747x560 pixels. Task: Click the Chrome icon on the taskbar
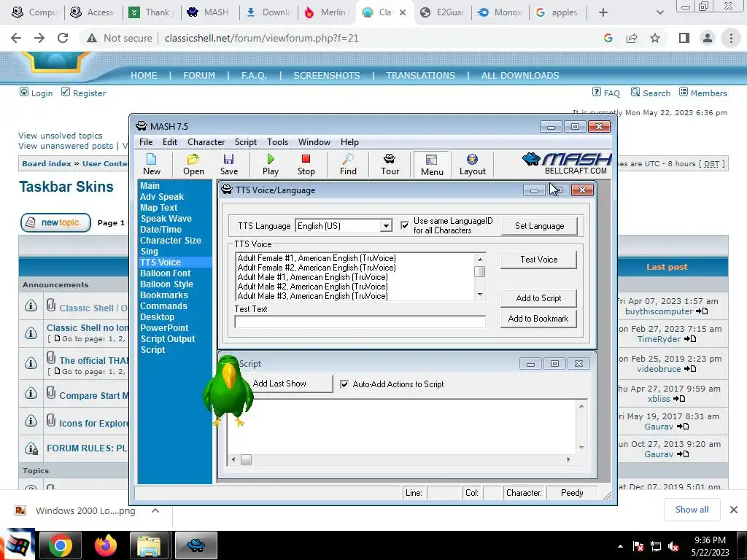click(61, 545)
